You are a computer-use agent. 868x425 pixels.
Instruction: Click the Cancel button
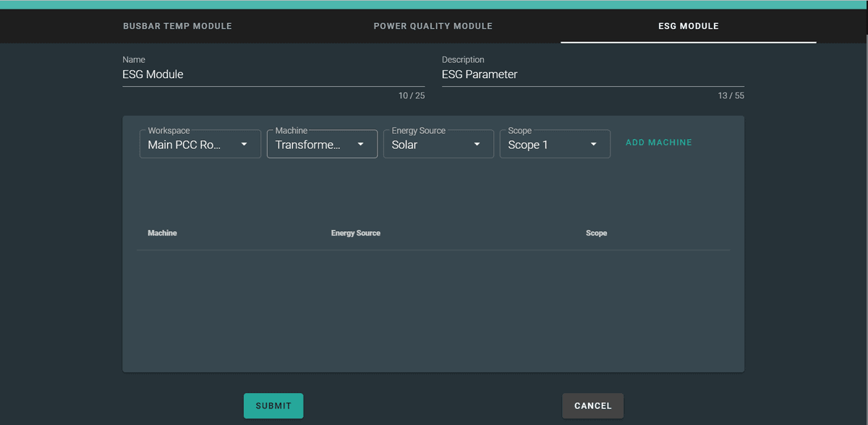(x=592, y=405)
